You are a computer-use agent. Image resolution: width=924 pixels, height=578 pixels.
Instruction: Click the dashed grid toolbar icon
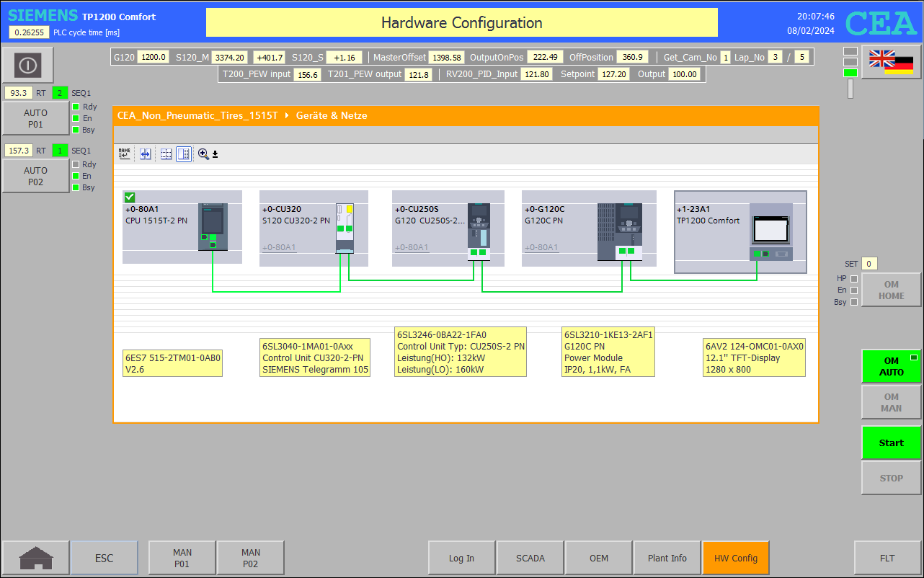coord(166,154)
